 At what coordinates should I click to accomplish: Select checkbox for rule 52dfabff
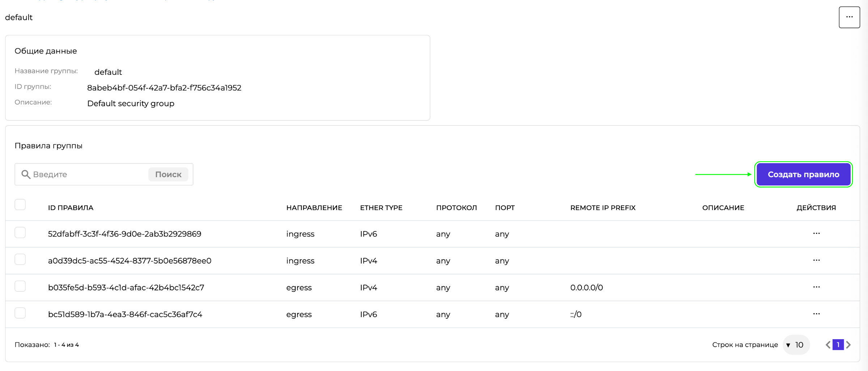20,233
